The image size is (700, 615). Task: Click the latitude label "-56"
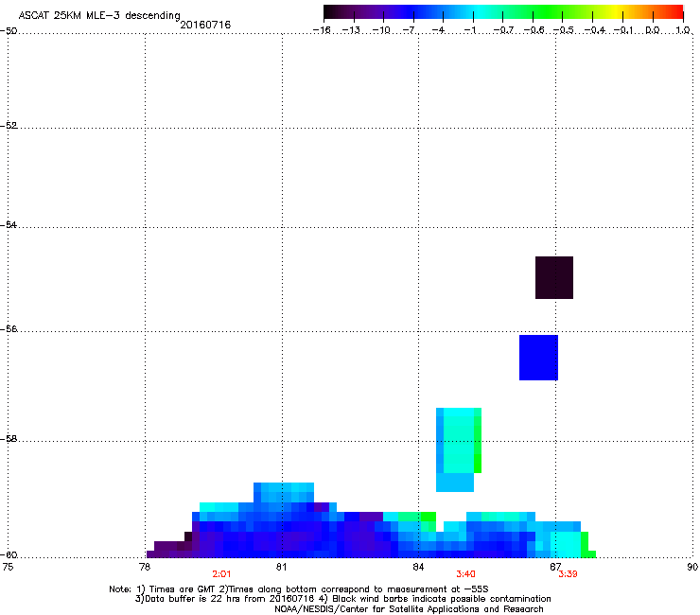coord(9,329)
